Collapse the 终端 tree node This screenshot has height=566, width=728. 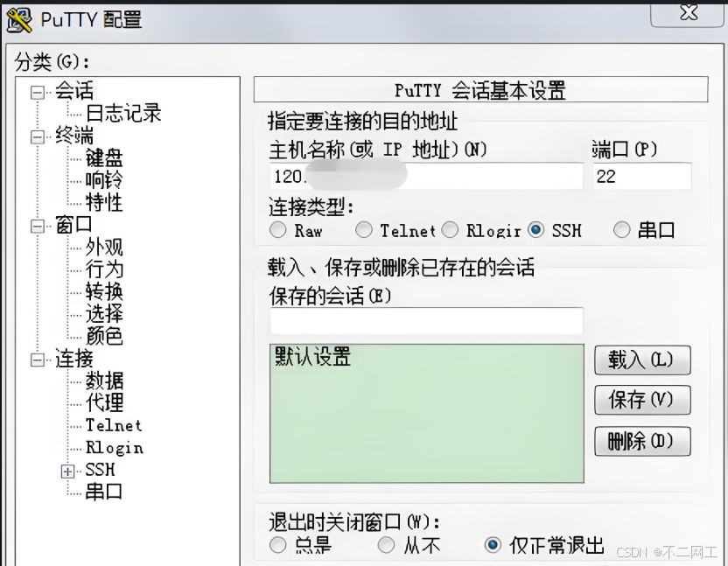pos(38,137)
